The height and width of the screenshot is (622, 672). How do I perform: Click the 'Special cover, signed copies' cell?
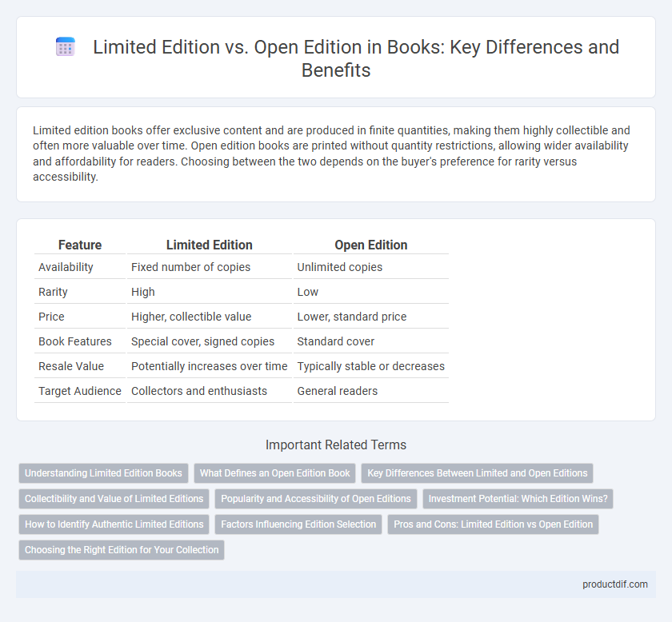202,341
